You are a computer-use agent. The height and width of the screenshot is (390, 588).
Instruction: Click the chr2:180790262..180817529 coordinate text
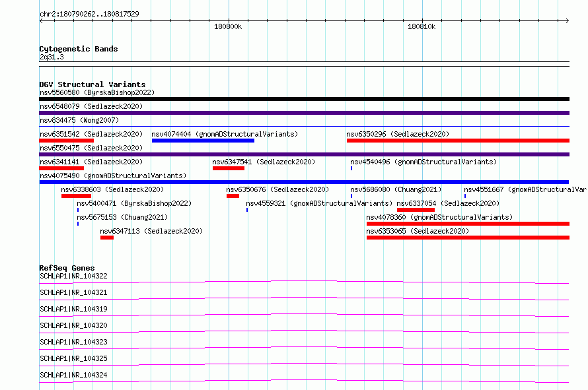click(89, 14)
